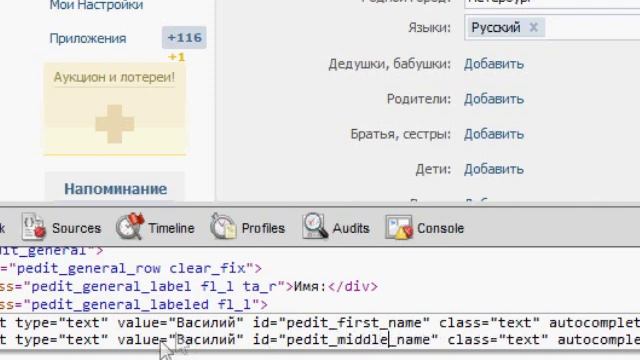Select the Имя: label div code line
This screenshot has width=640, height=360.
[189, 287]
